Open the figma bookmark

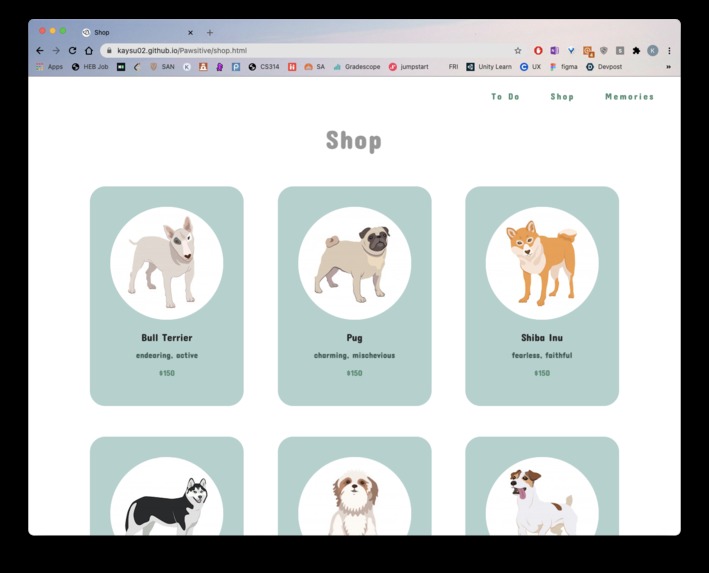(x=564, y=67)
